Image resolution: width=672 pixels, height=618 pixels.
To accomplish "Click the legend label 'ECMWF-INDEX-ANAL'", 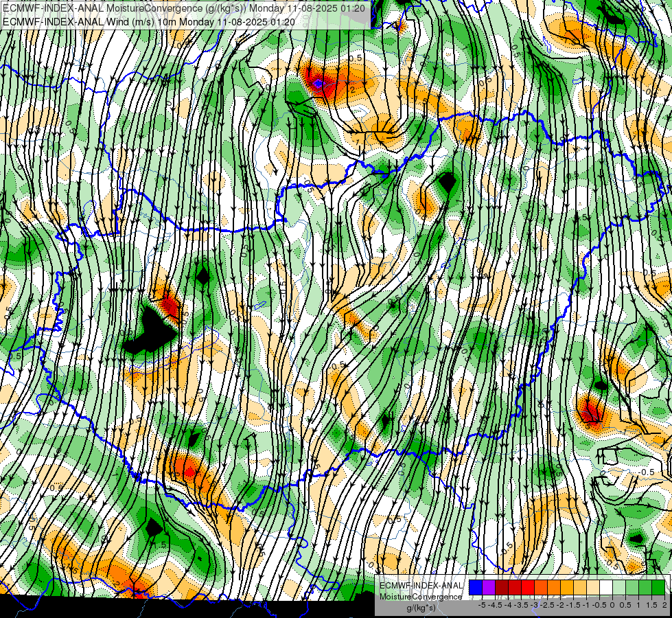I will tap(421, 586).
